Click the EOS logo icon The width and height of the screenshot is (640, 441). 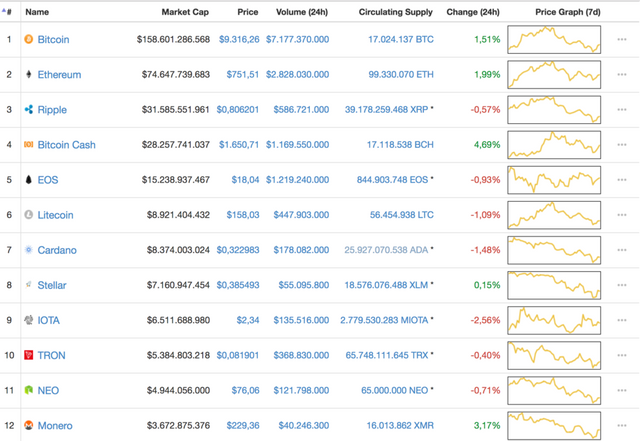[29, 180]
